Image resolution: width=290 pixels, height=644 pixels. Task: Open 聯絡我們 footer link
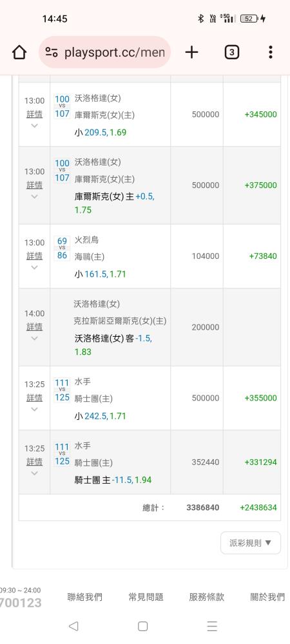(84, 597)
